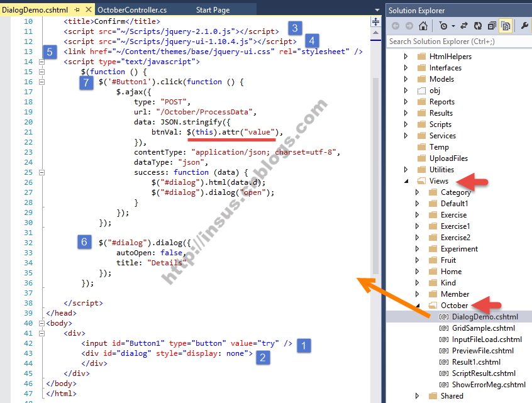Open InputFileLoad.cshtml file

tap(487, 340)
